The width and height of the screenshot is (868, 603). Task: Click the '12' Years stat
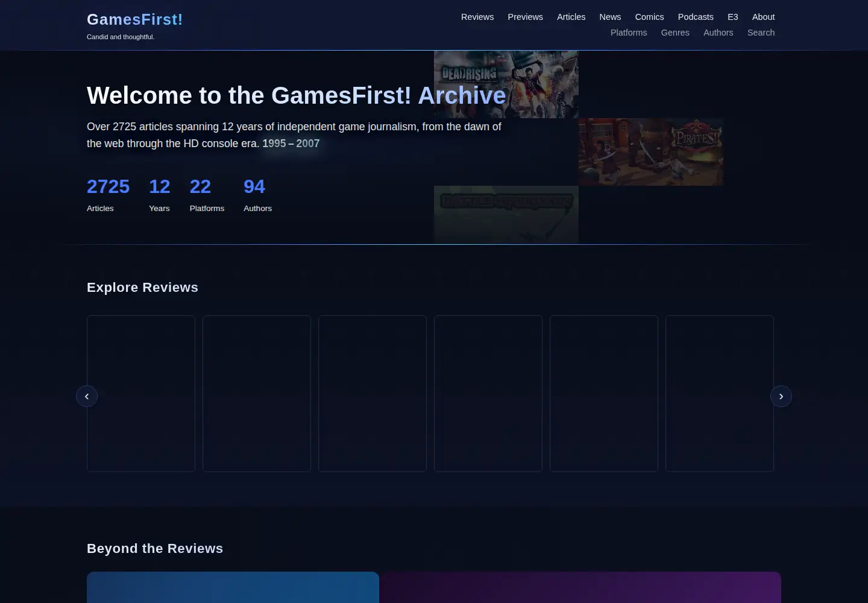coord(160,194)
